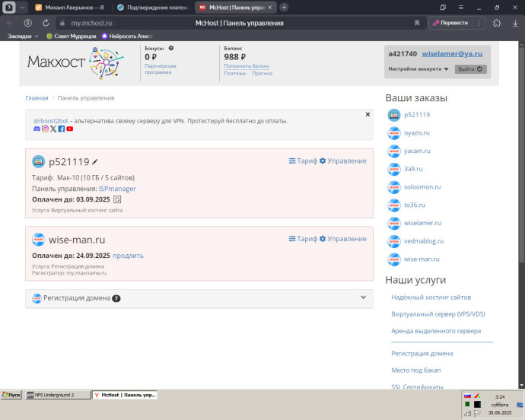The image size is (525, 420).
Task: Click the auto-renew icon after 03.09.2025
Action: click(117, 199)
